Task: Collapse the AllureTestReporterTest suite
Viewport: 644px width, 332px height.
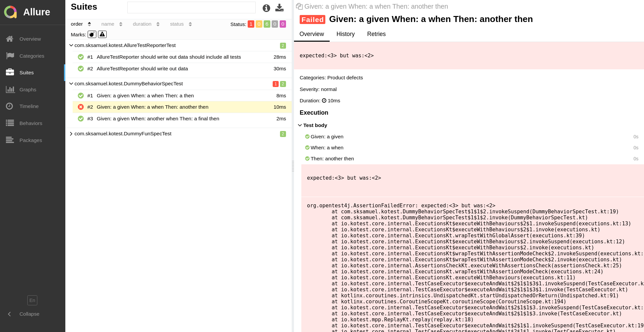Action: 71,45
